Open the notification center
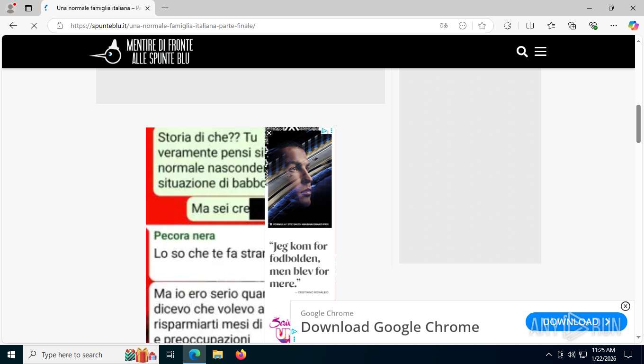 click(628, 355)
